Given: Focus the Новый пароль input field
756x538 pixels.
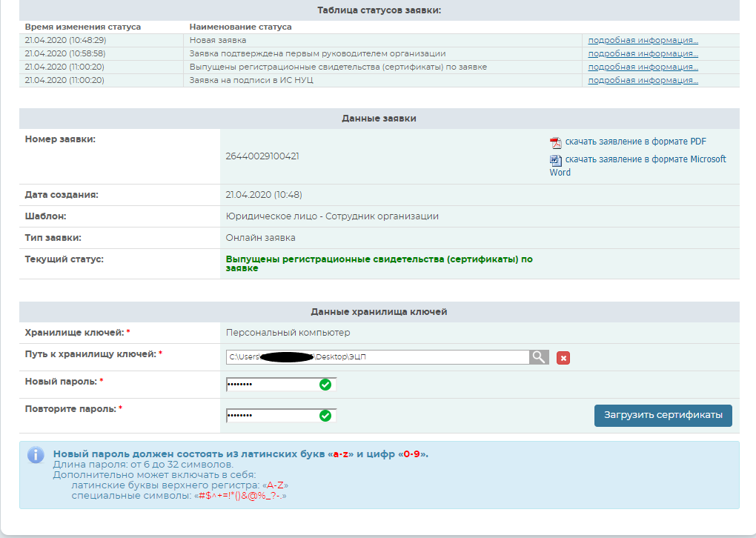Looking at the screenshot, I should (x=271, y=385).
